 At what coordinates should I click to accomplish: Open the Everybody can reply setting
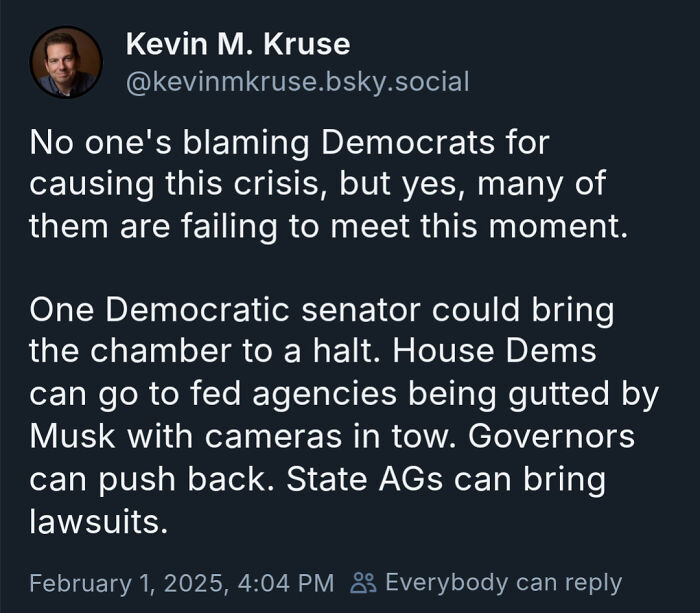point(503,583)
